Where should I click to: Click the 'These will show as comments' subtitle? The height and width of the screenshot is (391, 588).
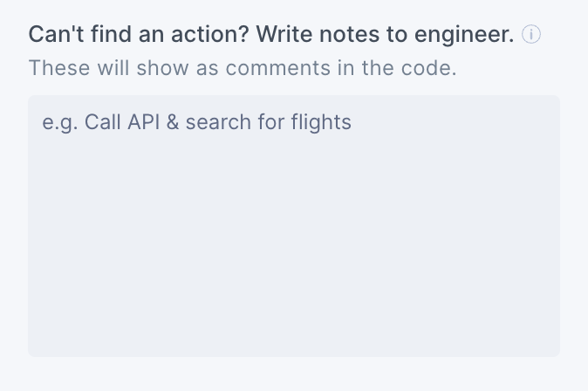242,68
